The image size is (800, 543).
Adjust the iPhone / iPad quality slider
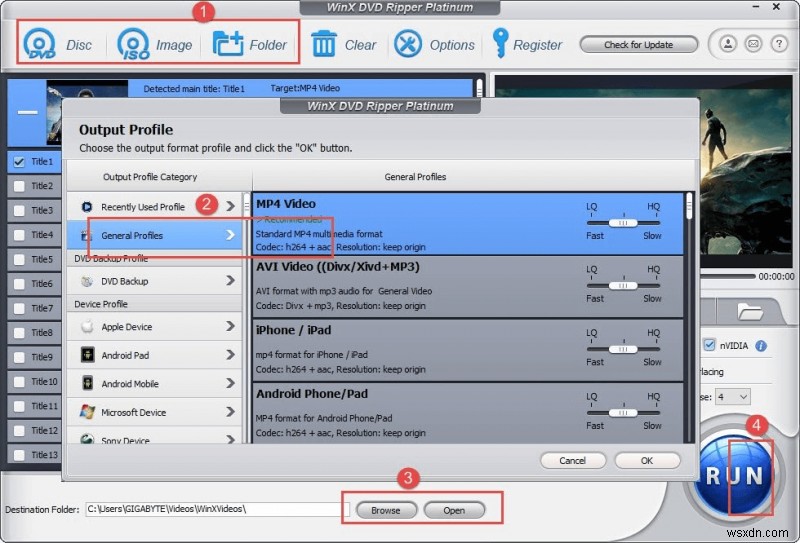tap(623, 349)
